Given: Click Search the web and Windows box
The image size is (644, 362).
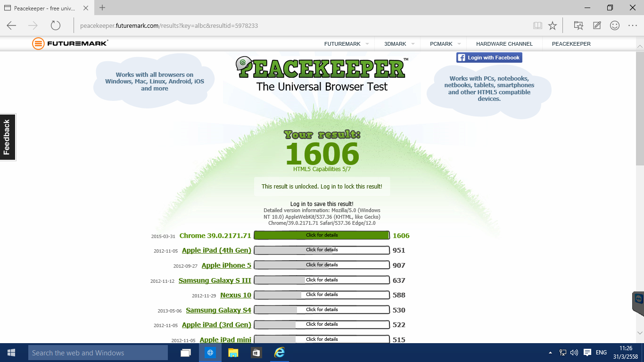Looking at the screenshot, I should tap(98, 353).
